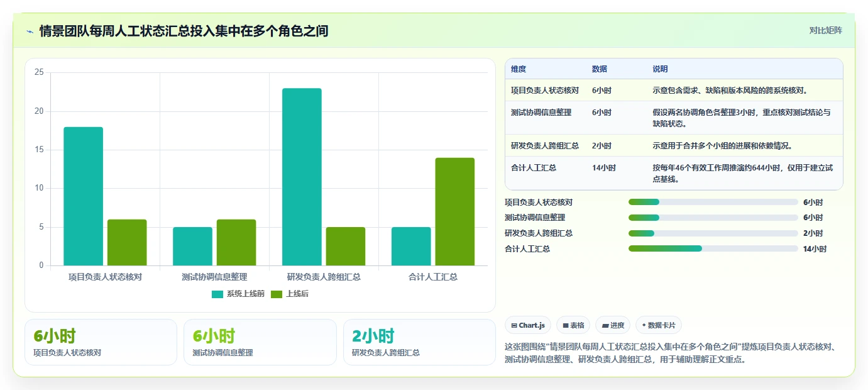The image size is (868, 390).
Task: Click the 2小时 cell in the table
Action: [602, 146]
